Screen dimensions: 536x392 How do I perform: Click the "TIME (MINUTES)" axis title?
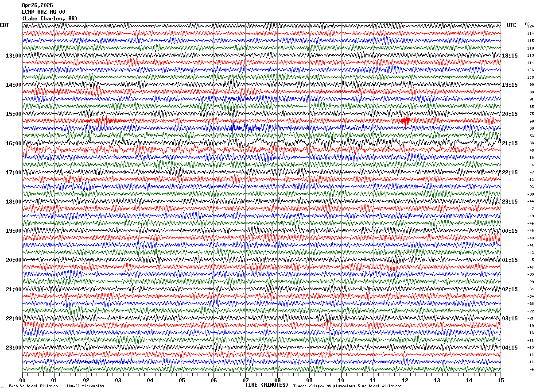click(x=267, y=385)
